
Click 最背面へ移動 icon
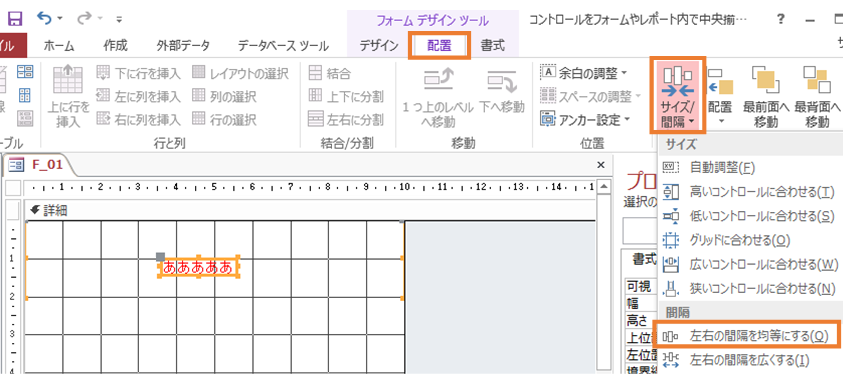coord(816,97)
